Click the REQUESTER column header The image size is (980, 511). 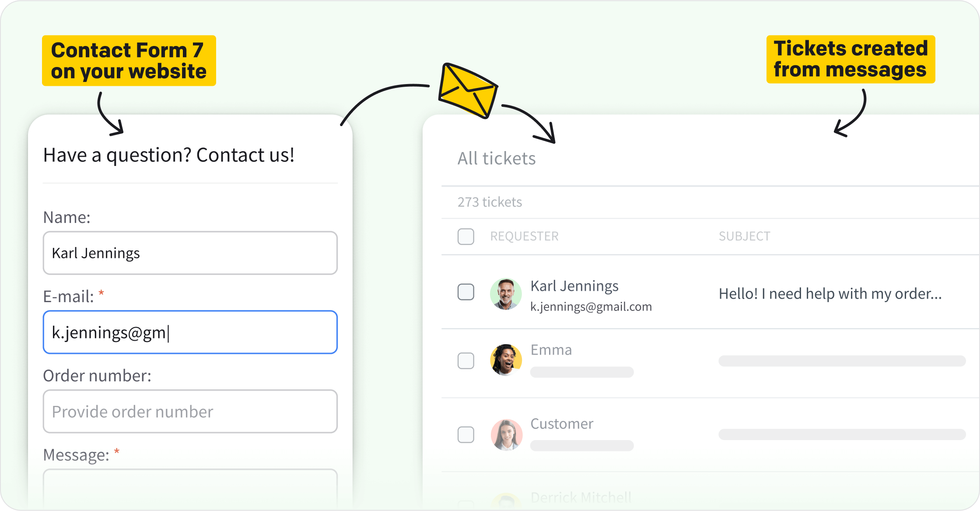click(x=524, y=236)
